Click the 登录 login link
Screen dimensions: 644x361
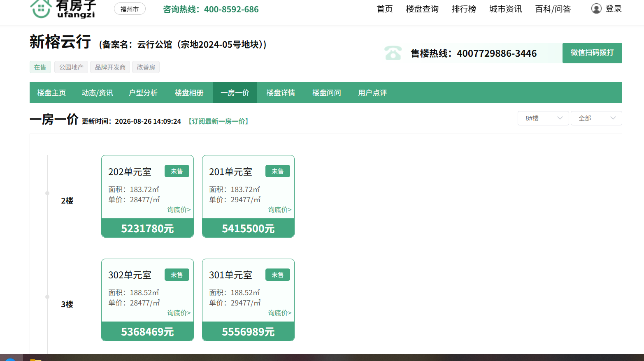coord(614,9)
